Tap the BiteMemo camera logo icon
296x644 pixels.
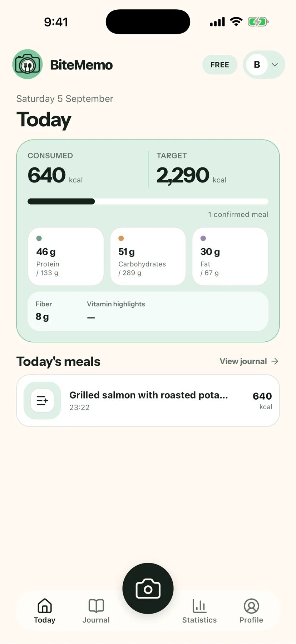28,64
